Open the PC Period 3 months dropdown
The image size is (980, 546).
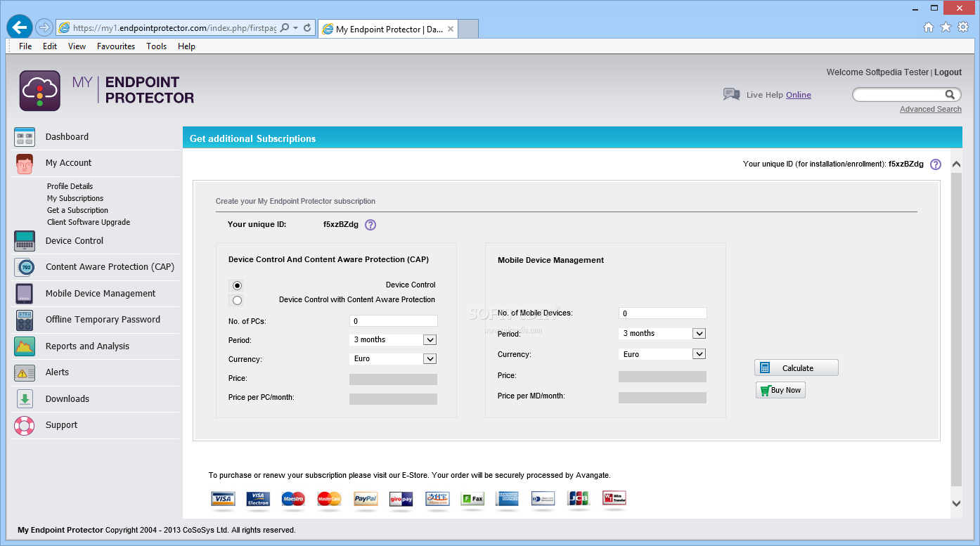coord(393,339)
